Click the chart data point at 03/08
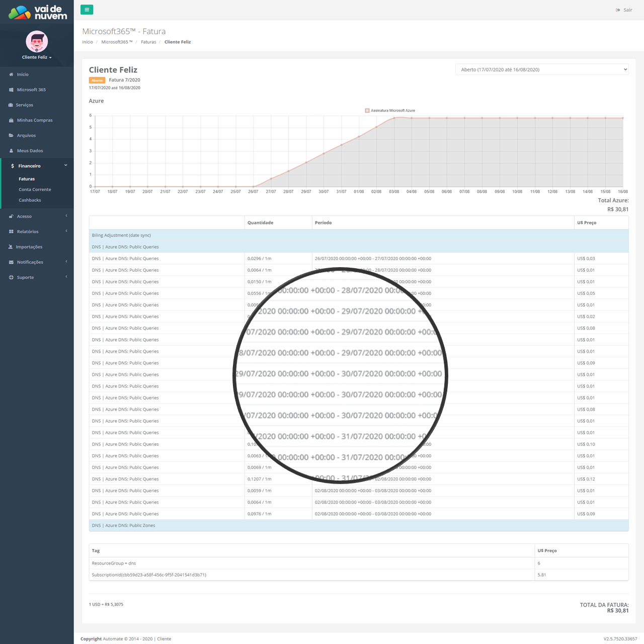This screenshot has width=644, height=644. click(x=394, y=118)
